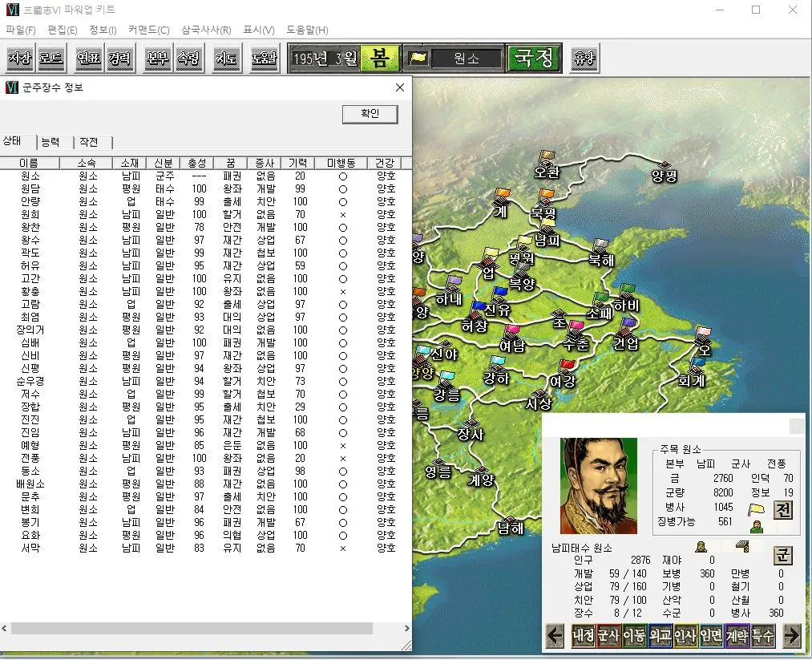Screen dimensions: 812x660
Task: Open the 커맨드(C) menu
Action: click(x=149, y=30)
